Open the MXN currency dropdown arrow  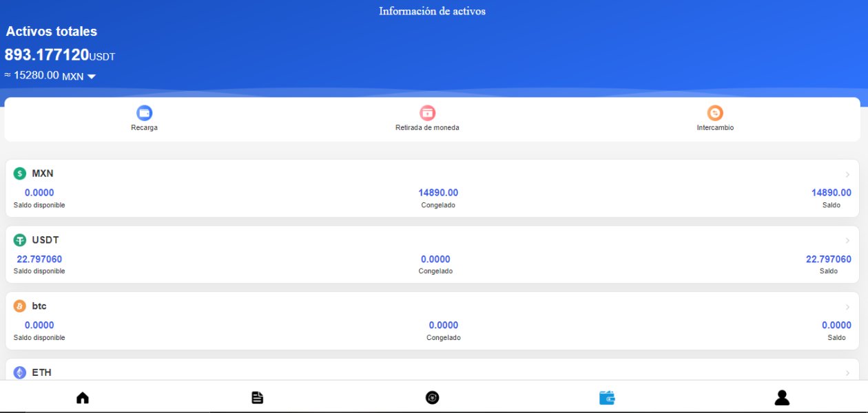click(x=92, y=77)
